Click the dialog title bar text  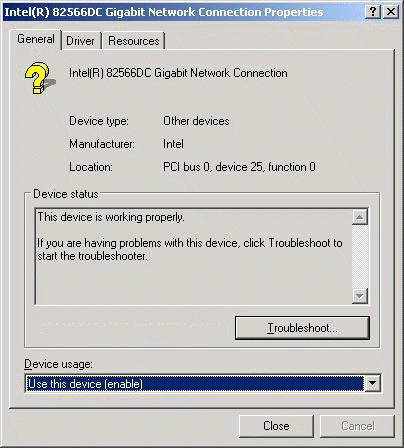tap(164, 12)
